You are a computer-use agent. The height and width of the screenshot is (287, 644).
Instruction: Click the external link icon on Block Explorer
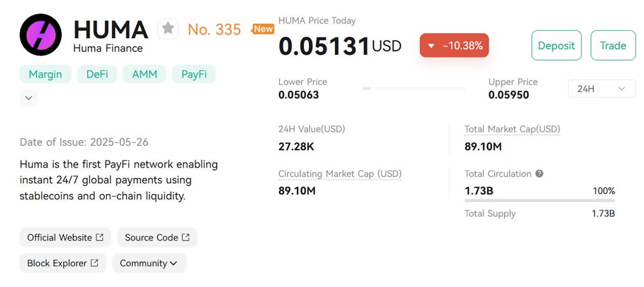click(x=95, y=262)
